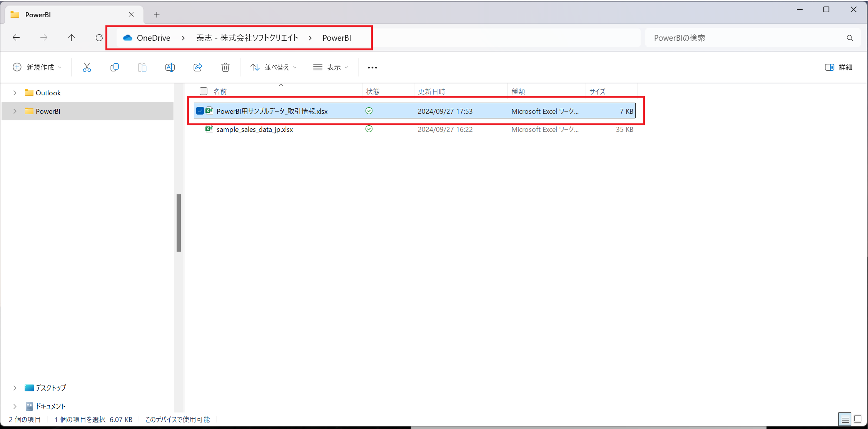Refresh the current folder

[99, 38]
